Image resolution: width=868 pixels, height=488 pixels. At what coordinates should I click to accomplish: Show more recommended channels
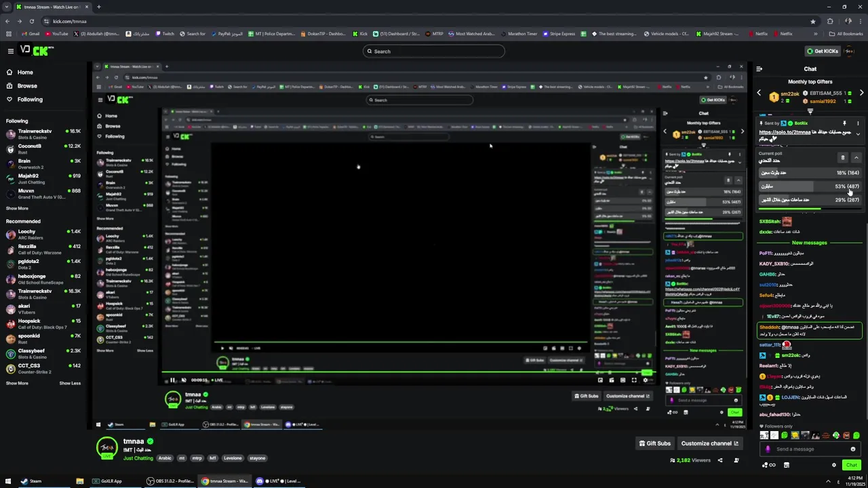(17, 383)
